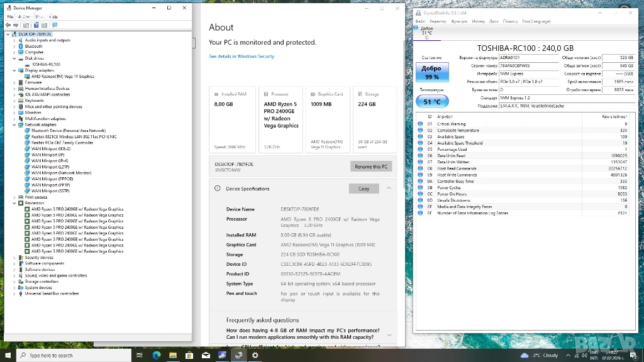The width and height of the screenshot is (644, 362).
Task: Collapse the Disk drives tree node
Action: click(x=14, y=58)
